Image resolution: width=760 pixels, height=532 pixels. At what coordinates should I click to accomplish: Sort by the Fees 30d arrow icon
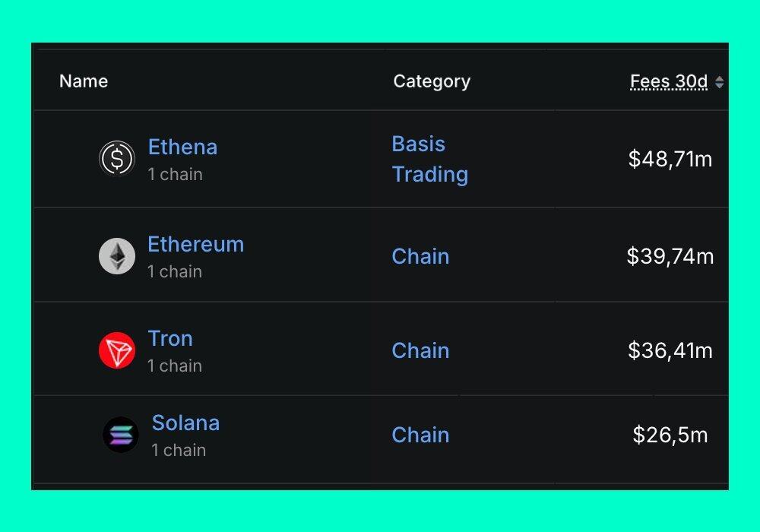(719, 82)
